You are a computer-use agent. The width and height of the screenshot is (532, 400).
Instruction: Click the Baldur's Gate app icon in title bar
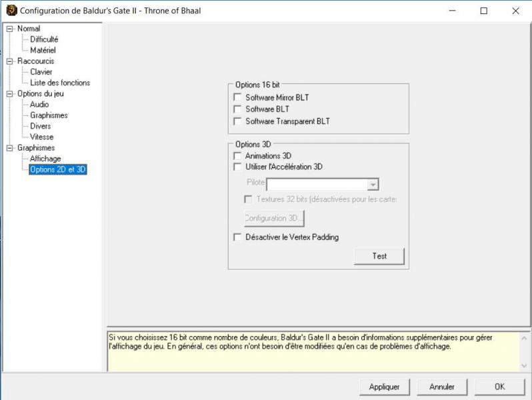point(11,10)
